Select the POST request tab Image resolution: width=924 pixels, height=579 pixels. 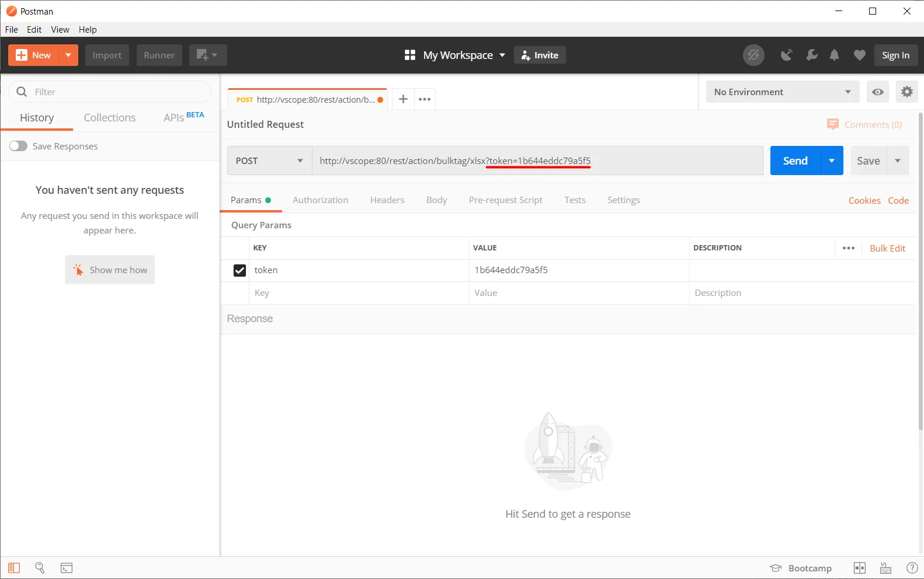pos(307,99)
